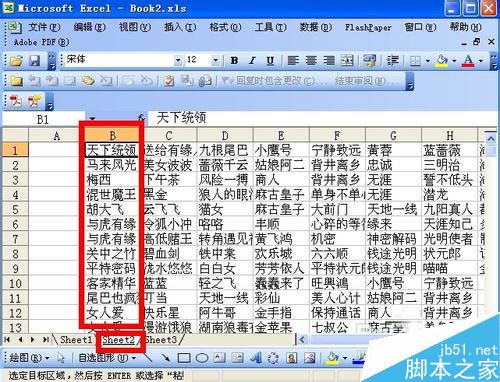The image size is (500, 382).
Task: Click the send mail recipient icon
Action: coord(205,81)
